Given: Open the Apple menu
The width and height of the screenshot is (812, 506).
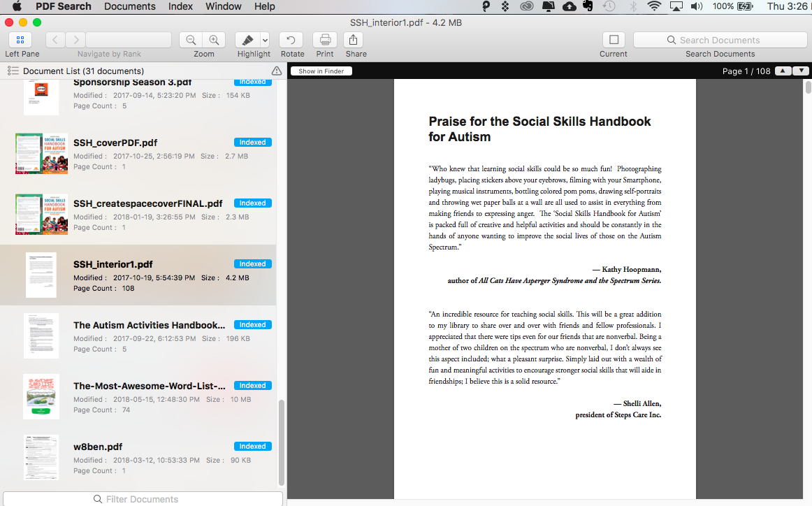Looking at the screenshot, I should [x=17, y=6].
